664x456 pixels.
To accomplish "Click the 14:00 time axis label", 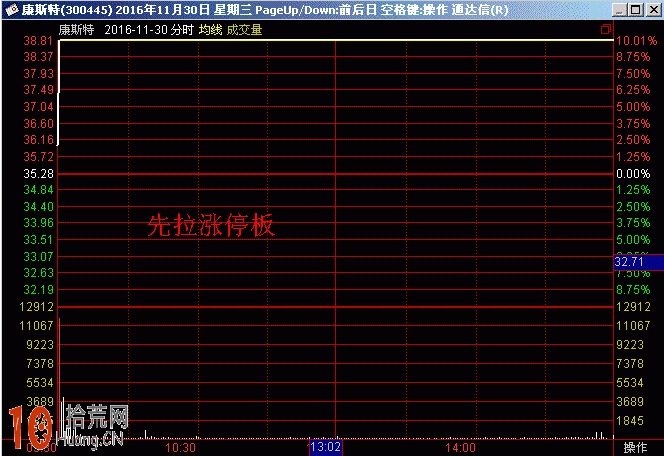I will click(460, 448).
